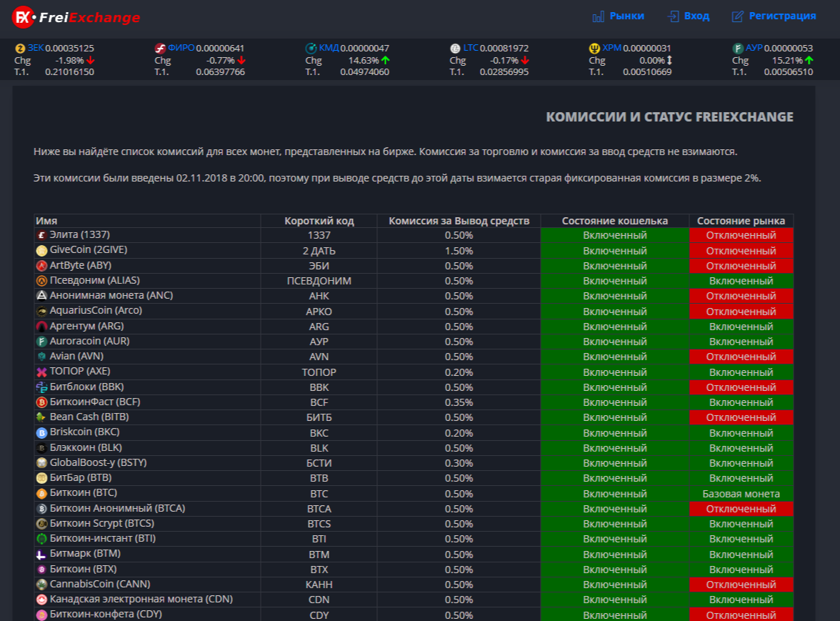
Task: Click the Блэккоин (BLK) coin icon
Action: (x=41, y=448)
